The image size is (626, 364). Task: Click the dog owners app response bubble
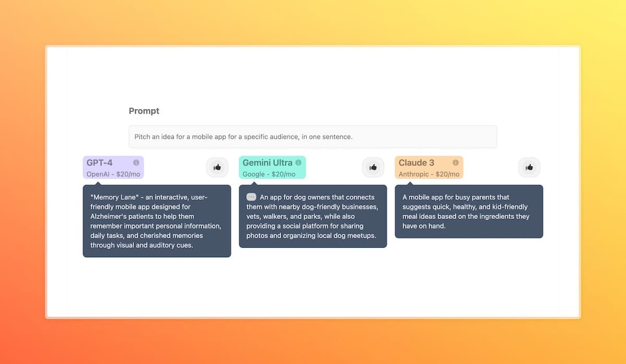[312, 216]
